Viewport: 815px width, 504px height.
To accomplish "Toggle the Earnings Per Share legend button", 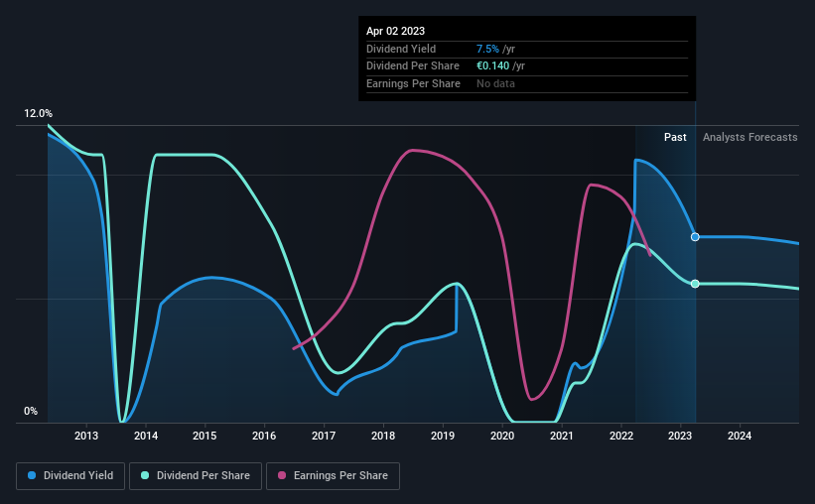I will coord(333,476).
